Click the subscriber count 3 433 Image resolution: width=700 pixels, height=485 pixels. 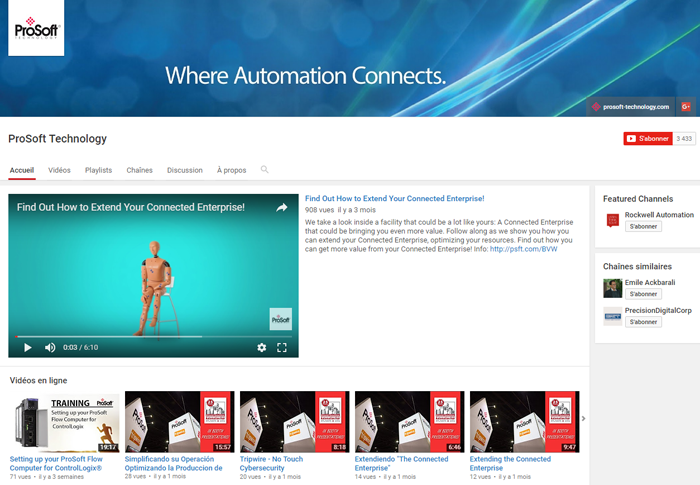(x=684, y=138)
